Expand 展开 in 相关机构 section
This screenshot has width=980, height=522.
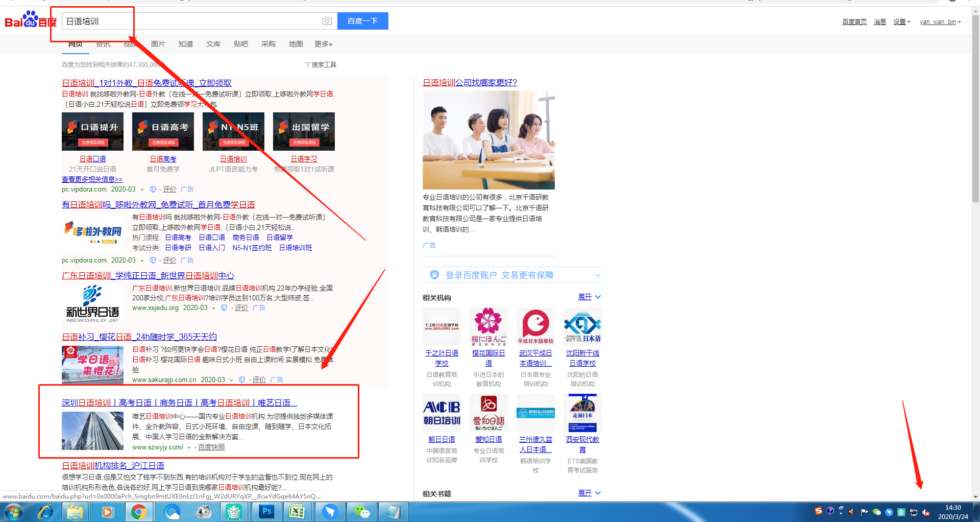[x=590, y=297]
